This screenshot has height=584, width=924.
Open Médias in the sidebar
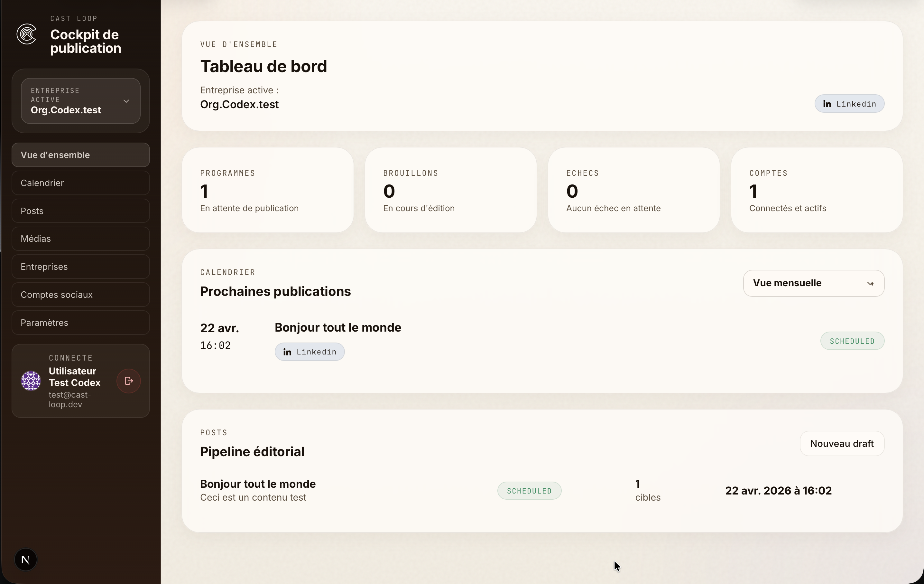80,239
